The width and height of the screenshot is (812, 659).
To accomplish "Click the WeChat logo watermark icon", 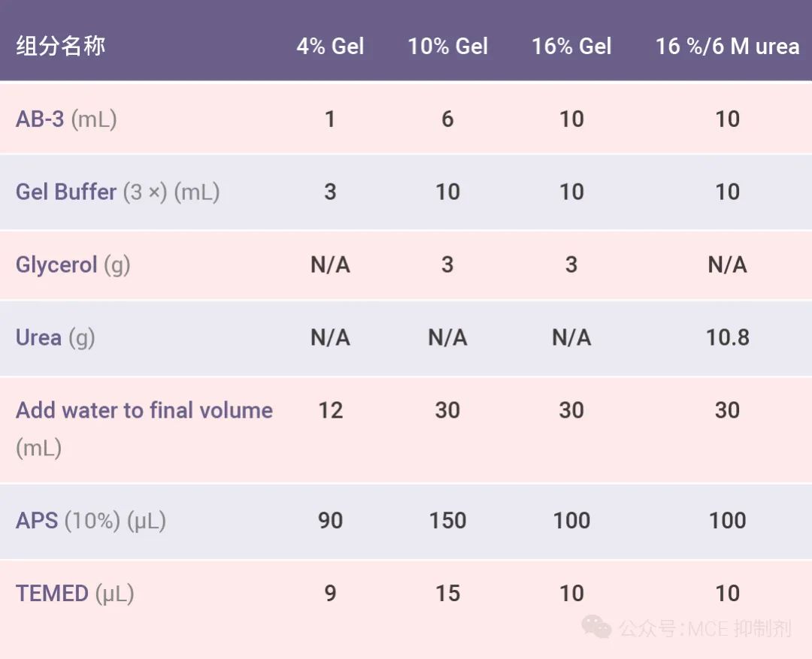I will tap(598, 626).
